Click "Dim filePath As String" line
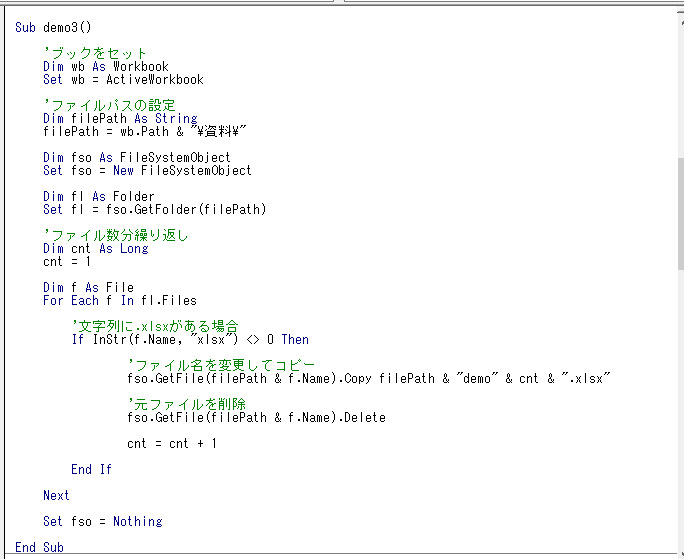This screenshot has height=559, width=684. pyautogui.click(x=120, y=118)
